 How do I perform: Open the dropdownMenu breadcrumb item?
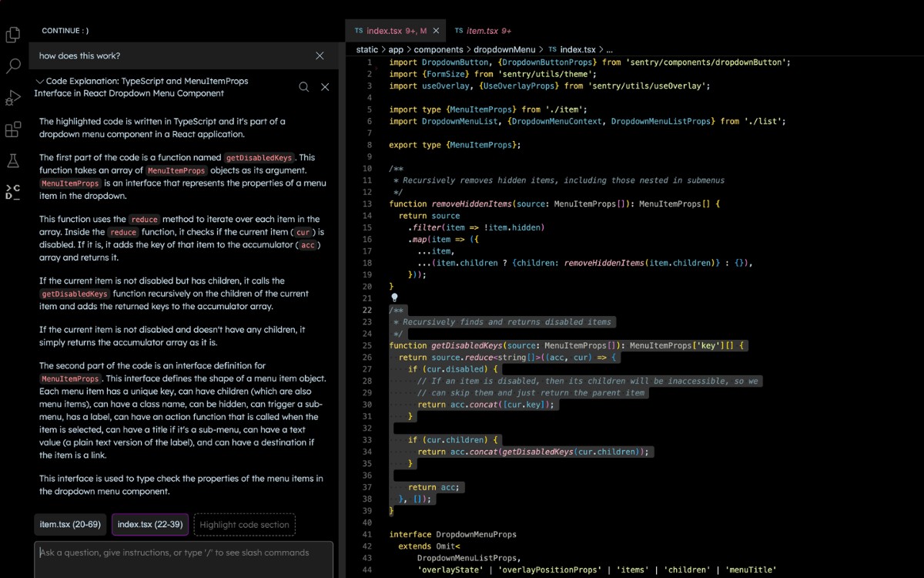point(507,49)
